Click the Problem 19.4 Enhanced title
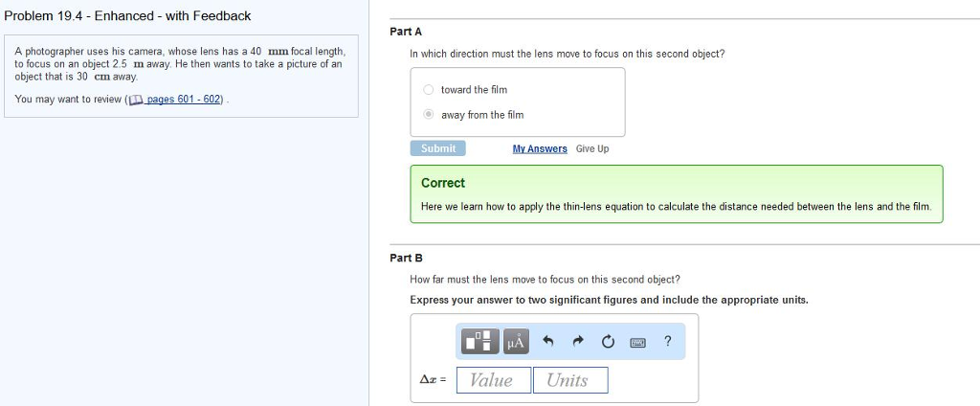980x406 pixels. point(127,16)
